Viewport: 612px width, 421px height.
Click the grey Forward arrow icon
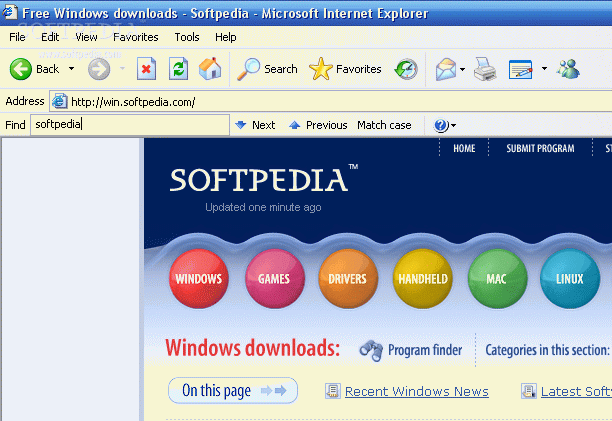(x=99, y=69)
